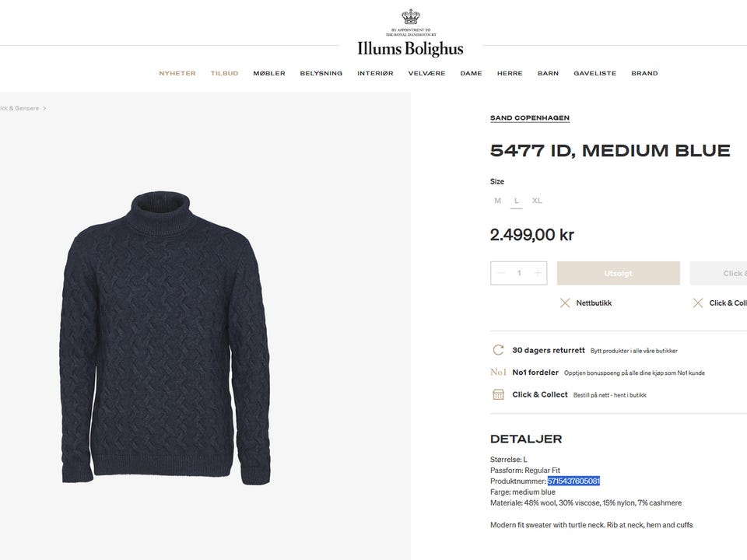
Task: Click the quantity input field
Action: (519, 273)
